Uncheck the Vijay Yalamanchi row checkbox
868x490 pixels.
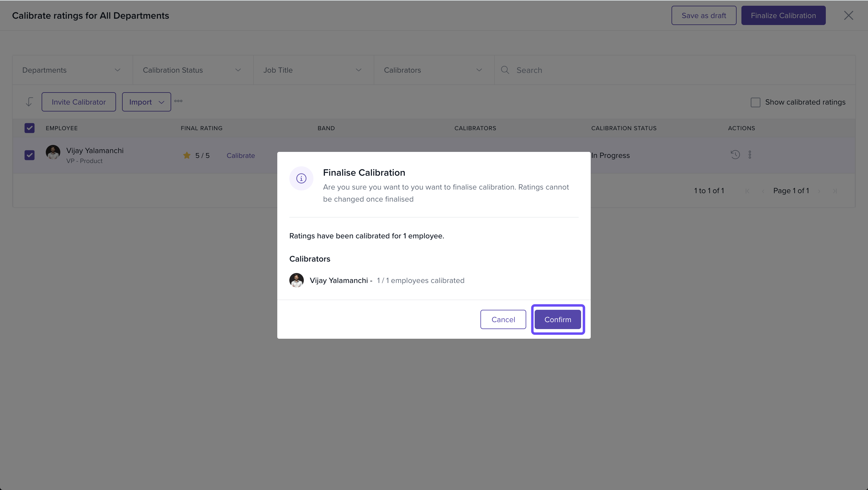[x=30, y=155]
